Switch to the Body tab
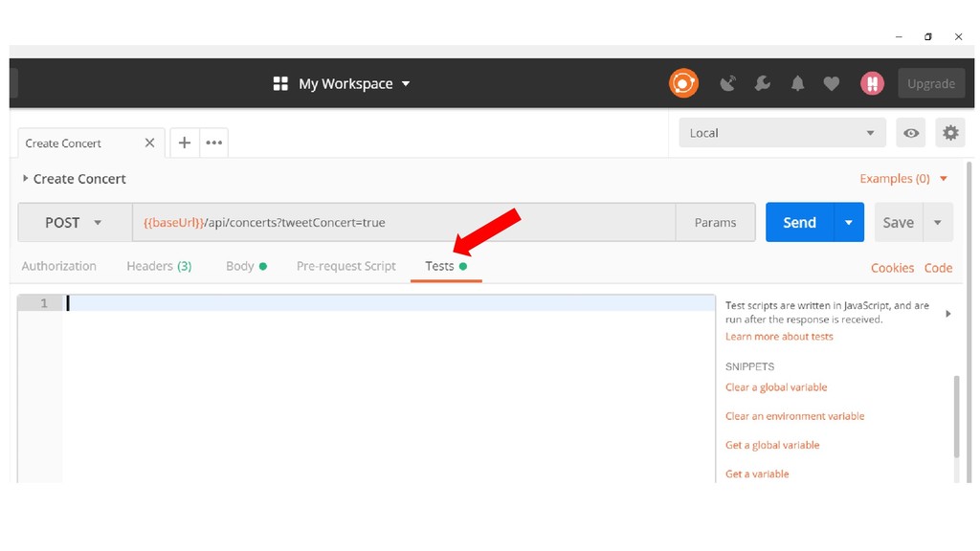The height and width of the screenshot is (551, 980). tap(246, 266)
